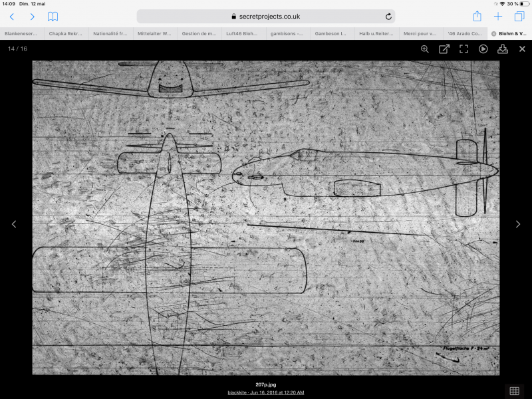Download the 207p.jpg image
532x399 pixels.
point(503,49)
